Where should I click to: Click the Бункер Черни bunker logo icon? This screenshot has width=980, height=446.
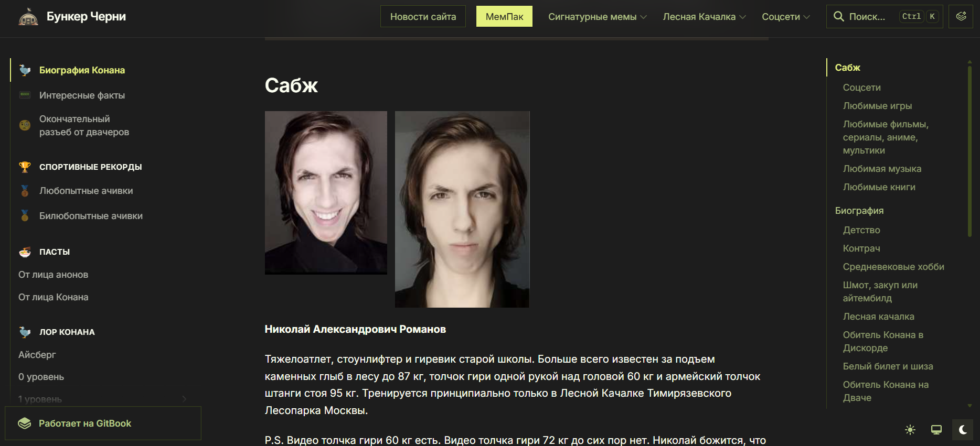(28, 17)
